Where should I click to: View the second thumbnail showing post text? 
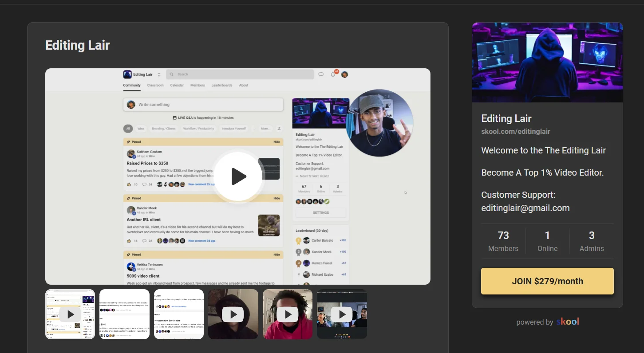[124, 314]
